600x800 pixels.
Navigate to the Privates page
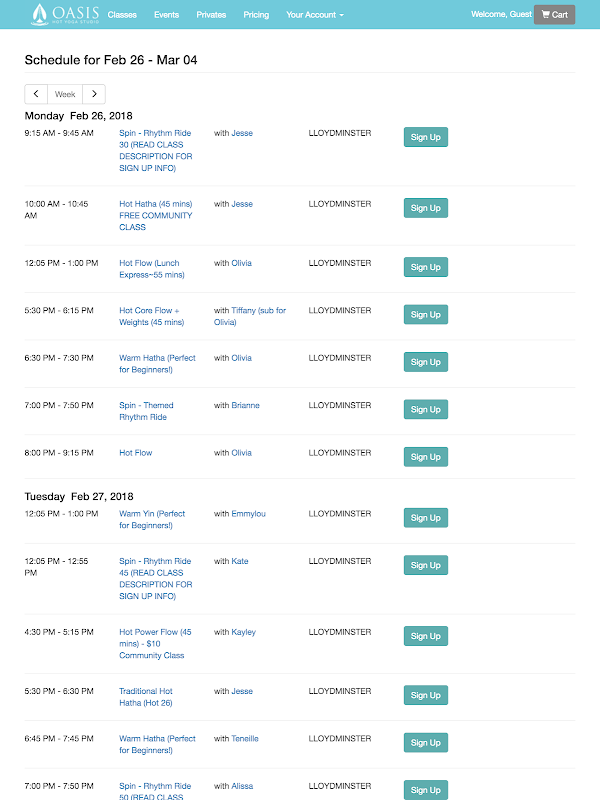tap(211, 15)
